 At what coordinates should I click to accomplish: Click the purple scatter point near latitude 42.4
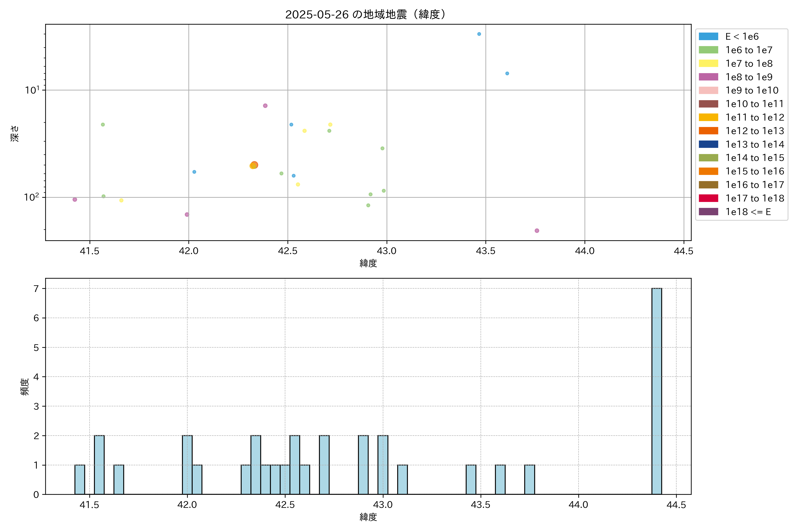click(x=265, y=106)
